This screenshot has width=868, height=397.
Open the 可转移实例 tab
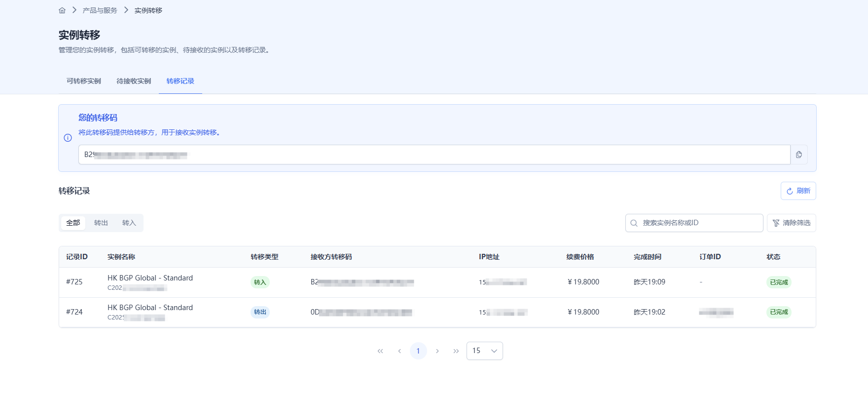84,81
